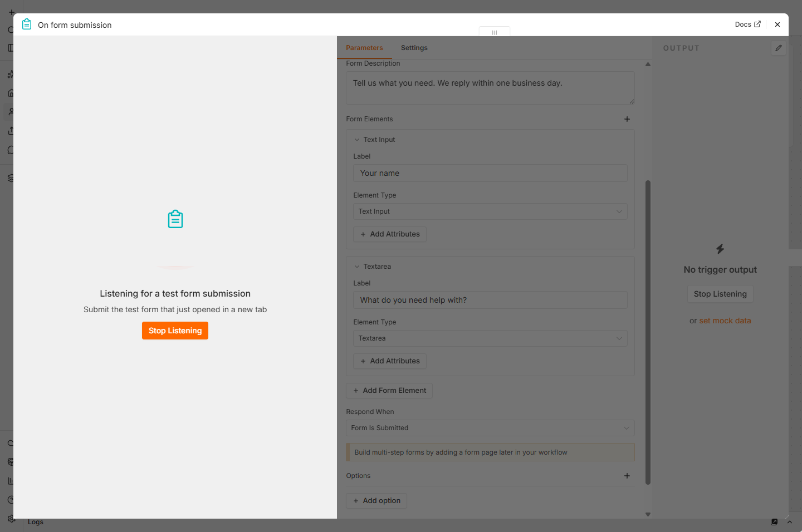Click the 'Form Elements' section label
Image resolution: width=802 pixels, height=532 pixels.
coord(369,119)
